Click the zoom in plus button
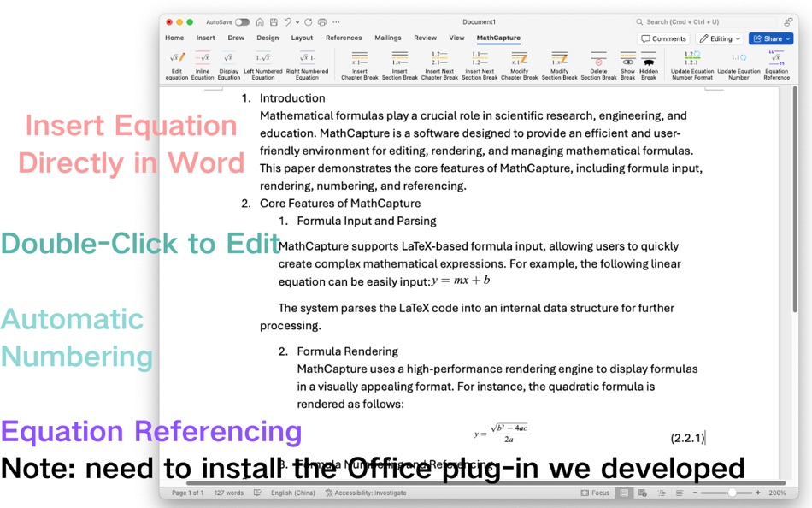 758,493
